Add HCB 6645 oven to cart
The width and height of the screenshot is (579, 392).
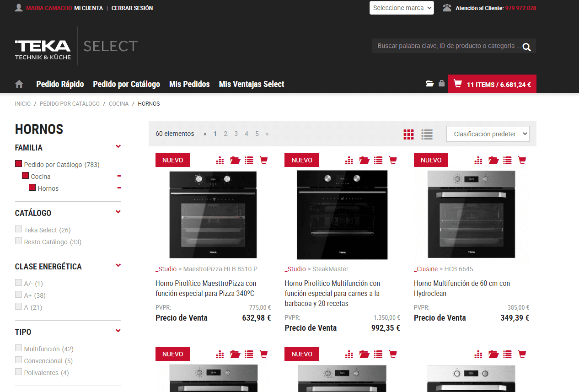tap(522, 160)
